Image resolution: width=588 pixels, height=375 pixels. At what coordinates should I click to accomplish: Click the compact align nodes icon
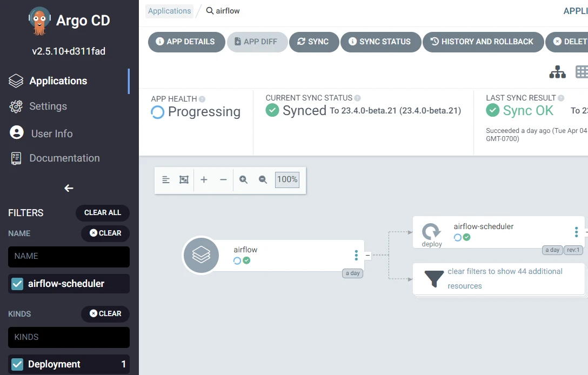click(166, 179)
